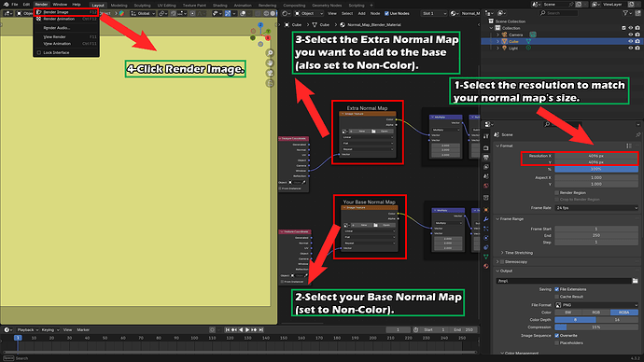Collapse the Format panel
The width and height of the screenshot is (644, 362).
pyautogui.click(x=497, y=146)
